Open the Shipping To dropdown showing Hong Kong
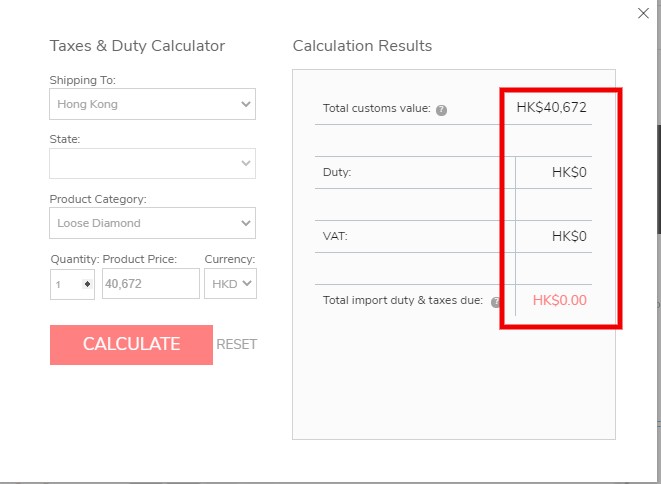 [x=152, y=104]
